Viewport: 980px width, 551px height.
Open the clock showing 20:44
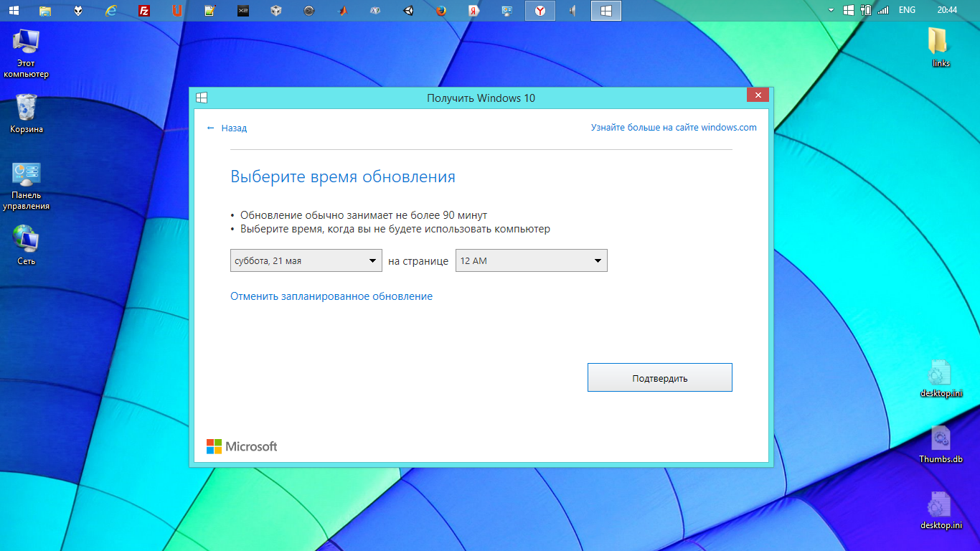(x=946, y=10)
